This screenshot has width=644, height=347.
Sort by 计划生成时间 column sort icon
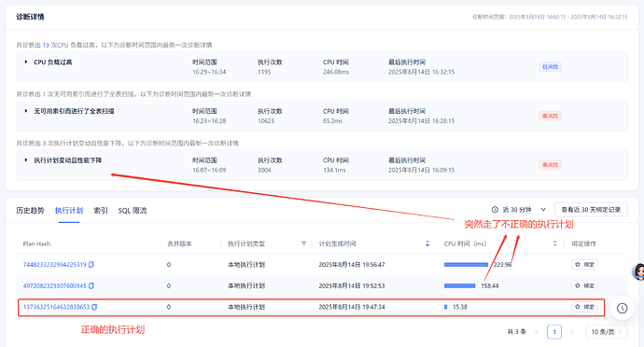pyautogui.click(x=427, y=243)
